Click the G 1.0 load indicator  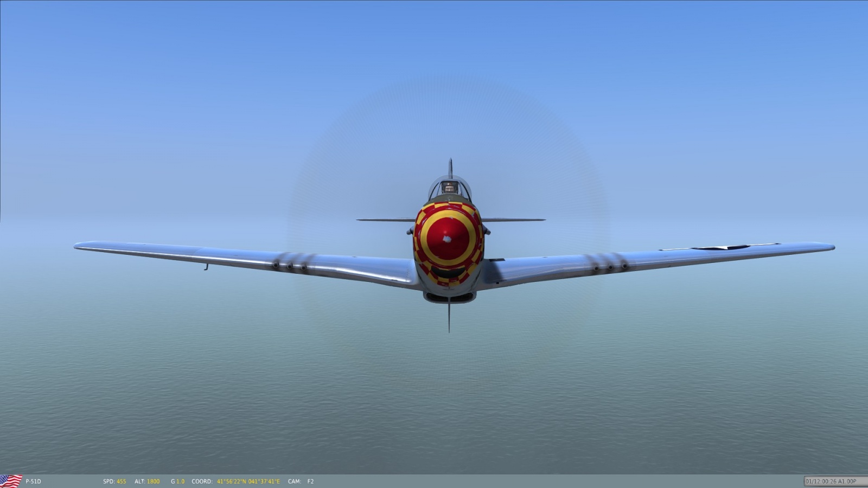pos(177,481)
